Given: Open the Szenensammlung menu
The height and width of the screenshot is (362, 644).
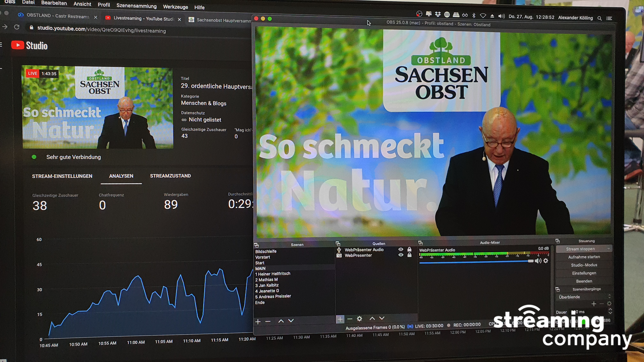Looking at the screenshot, I should pos(137,6).
